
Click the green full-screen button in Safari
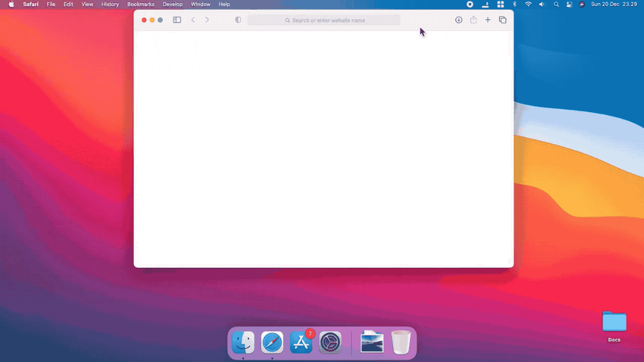point(161,20)
